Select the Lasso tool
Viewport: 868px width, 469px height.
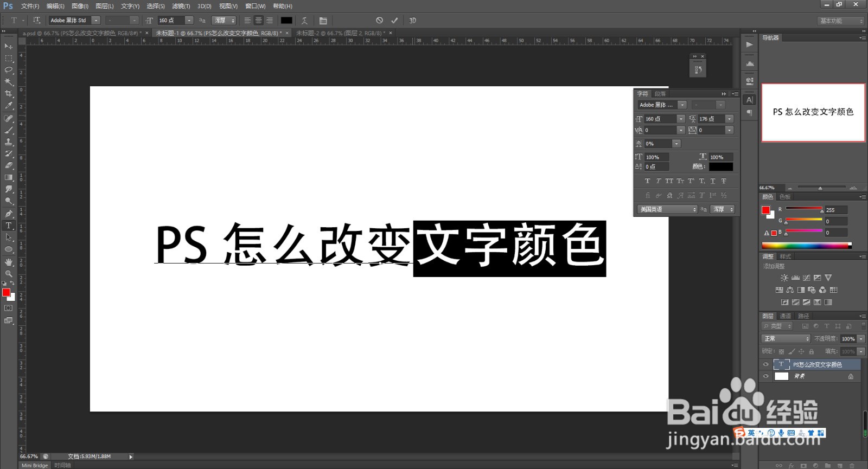click(x=9, y=70)
